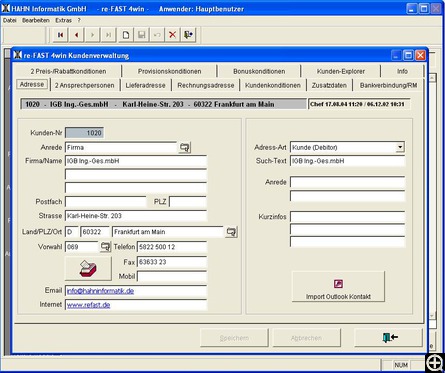This screenshot has height=373, width=445.
Task: Open the Datei menu
Action: pyautogui.click(x=10, y=20)
